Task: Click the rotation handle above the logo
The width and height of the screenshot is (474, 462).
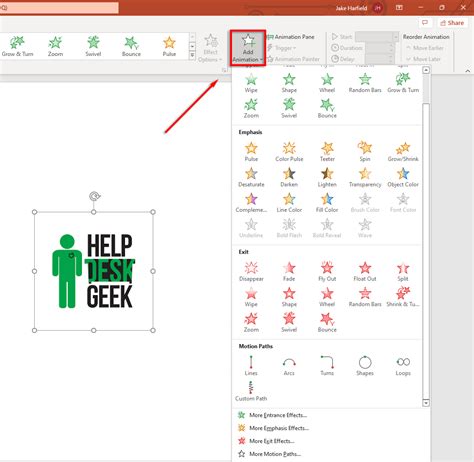Action: (x=94, y=196)
